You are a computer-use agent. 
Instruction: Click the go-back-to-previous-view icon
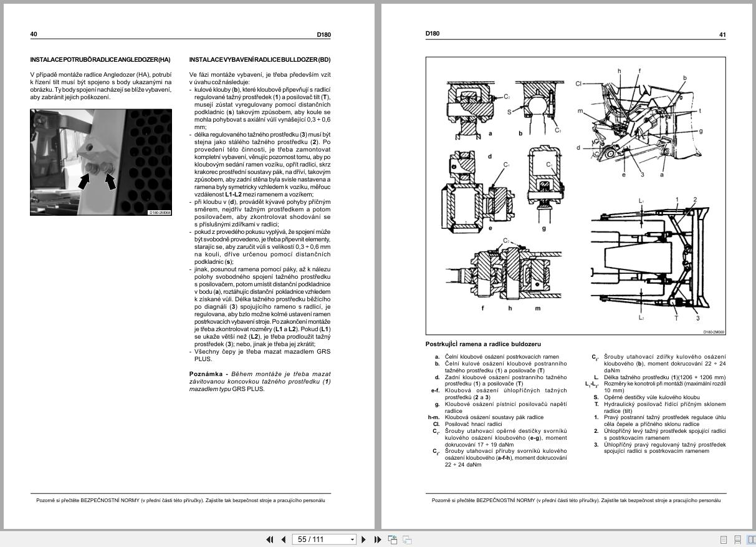point(393,540)
